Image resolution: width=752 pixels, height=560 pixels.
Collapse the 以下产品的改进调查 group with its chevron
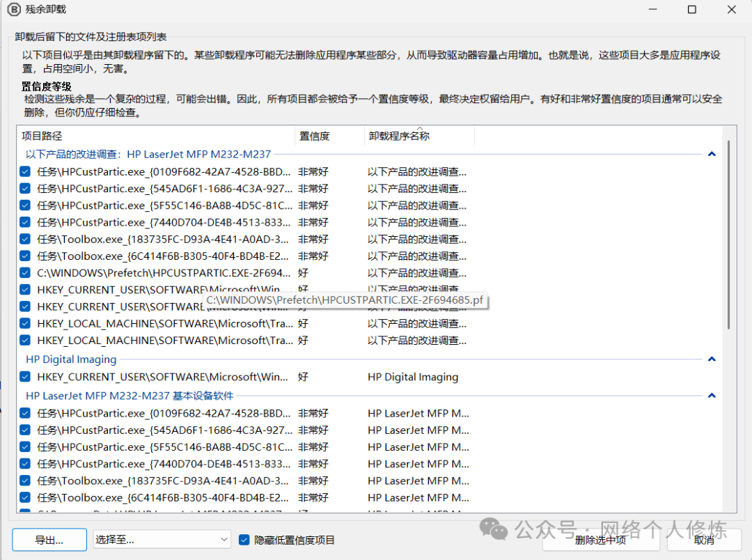pos(712,154)
